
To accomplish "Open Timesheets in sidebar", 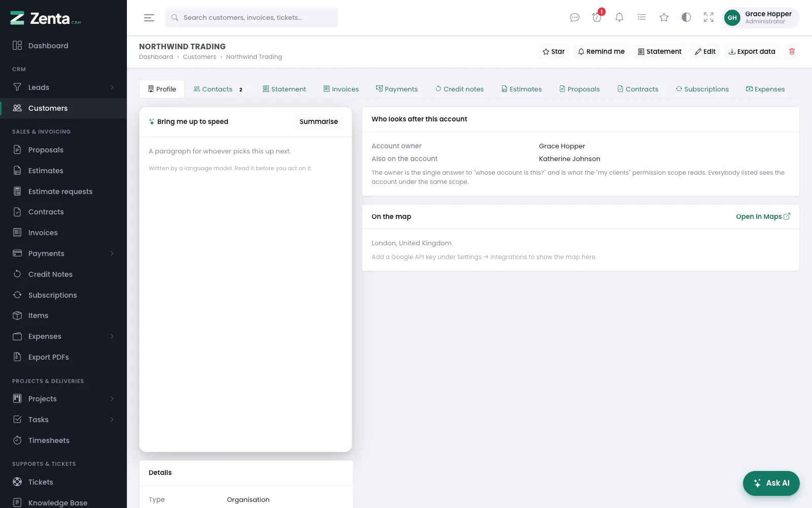I will 63,440.
